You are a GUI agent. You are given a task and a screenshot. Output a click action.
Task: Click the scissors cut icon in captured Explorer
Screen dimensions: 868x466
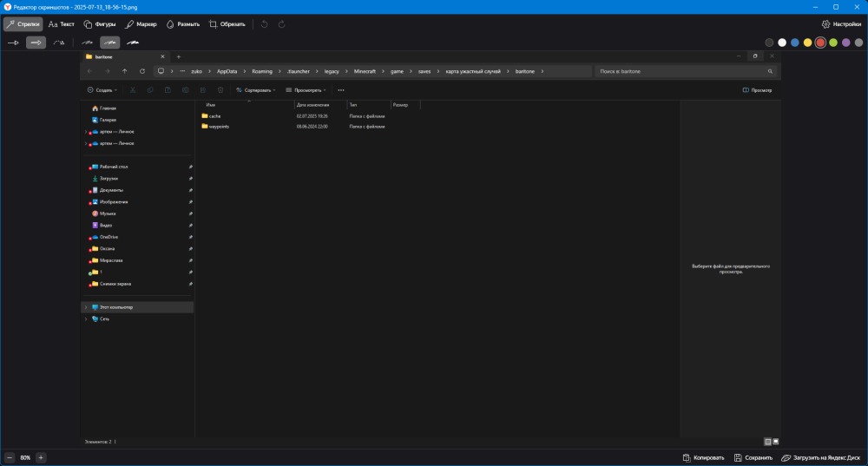tap(133, 90)
